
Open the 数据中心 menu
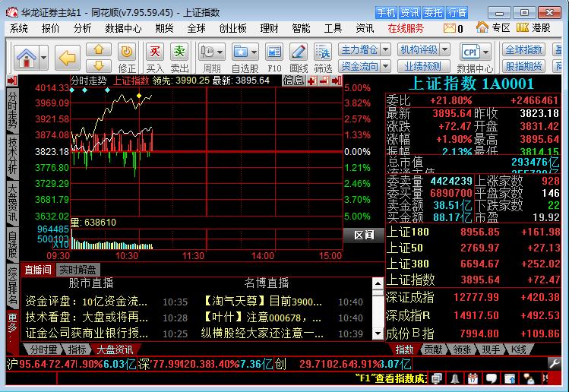pyautogui.click(x=123, y=28)
